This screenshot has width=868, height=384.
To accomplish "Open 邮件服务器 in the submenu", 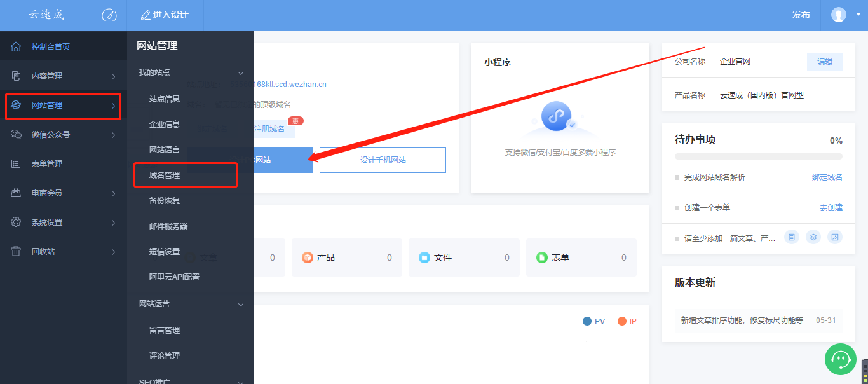I will click(168, 226).
